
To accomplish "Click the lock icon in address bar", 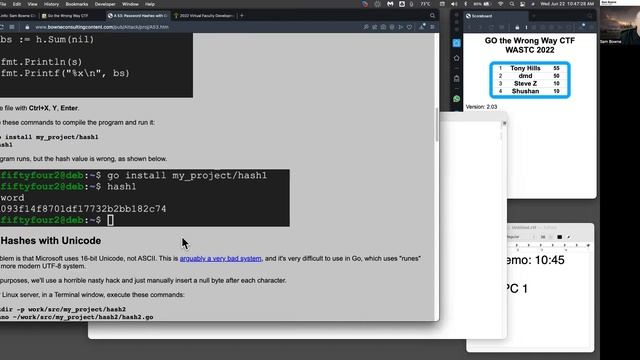I will 27,27.
